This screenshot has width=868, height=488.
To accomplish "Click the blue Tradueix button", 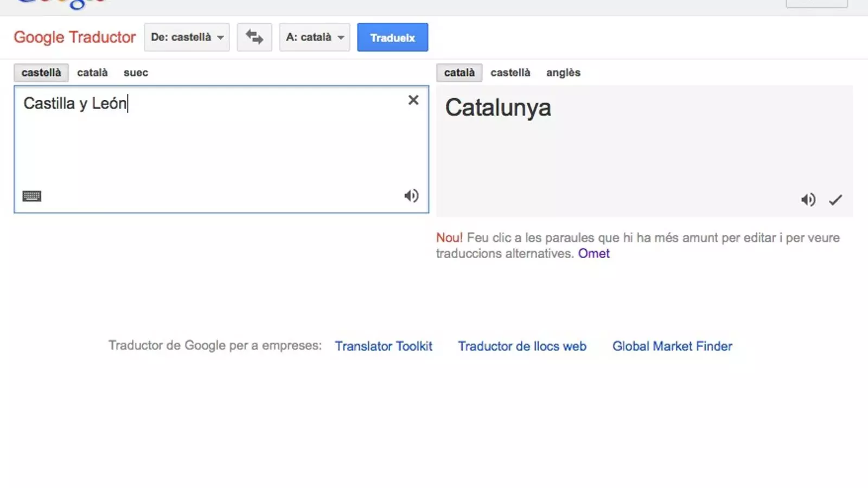I will pos(393,37).
